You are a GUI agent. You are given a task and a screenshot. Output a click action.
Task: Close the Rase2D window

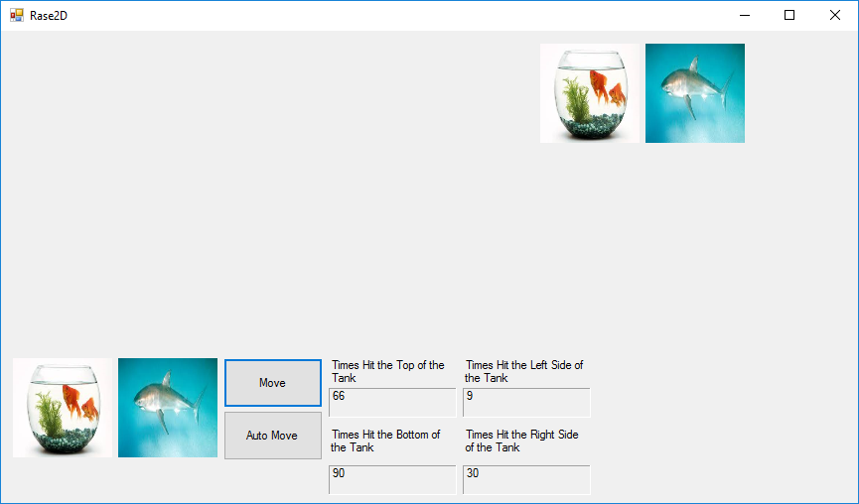pyautogui.click(x=835, y=15)
